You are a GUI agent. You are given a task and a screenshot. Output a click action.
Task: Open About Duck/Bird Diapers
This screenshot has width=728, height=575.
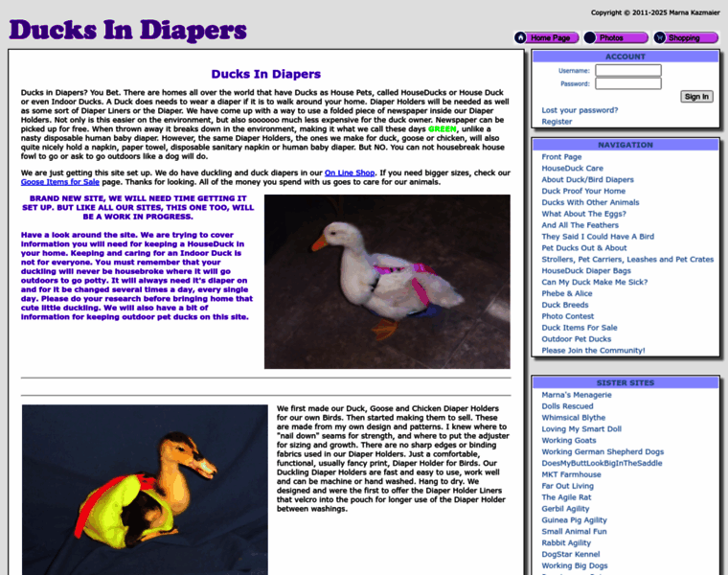pyautogui.click(x=587, y=180)
